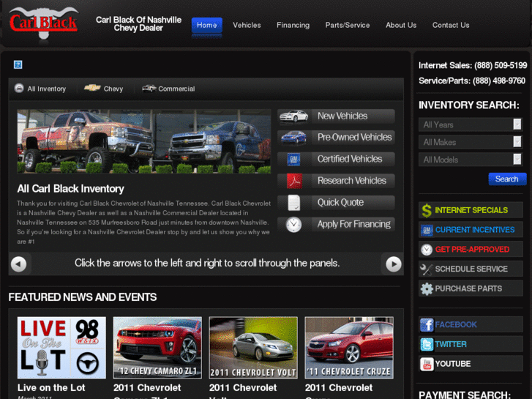Open the 2011 Chevrolet Volt thumbnail
532x399 pixels.
click(x=253, y=348)
